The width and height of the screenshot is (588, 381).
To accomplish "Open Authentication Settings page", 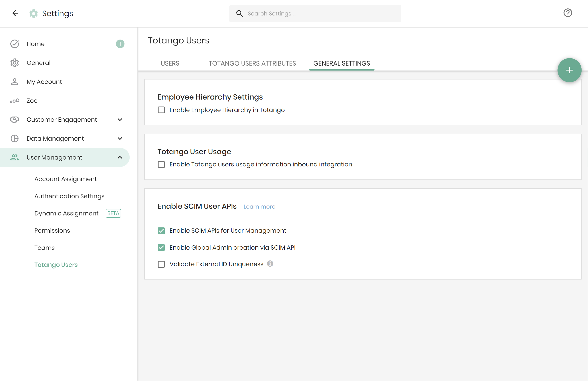I will pos(70,196).
